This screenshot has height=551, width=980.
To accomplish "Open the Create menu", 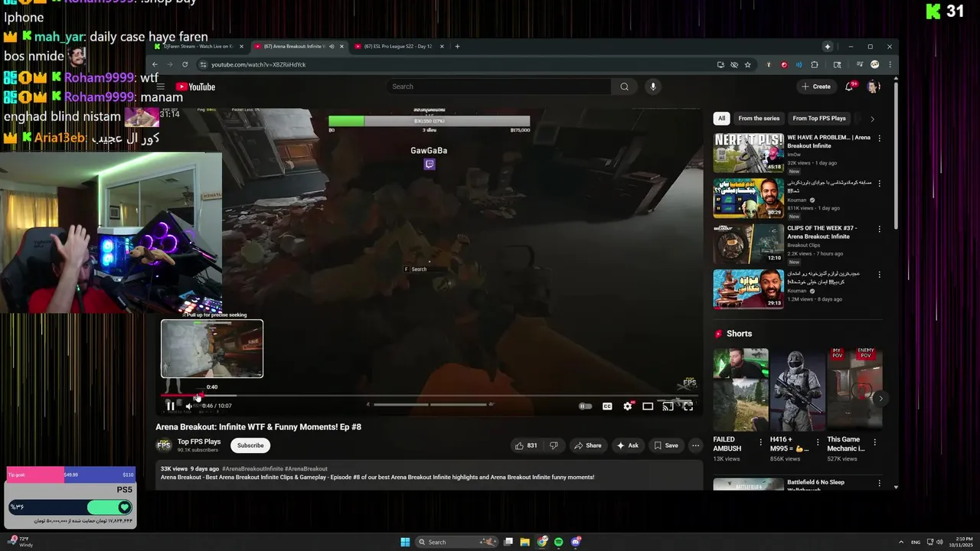I will [816, 86].
